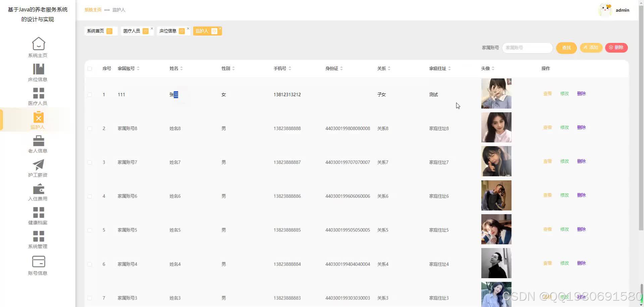Click the 查找 search button
The height and width of the screenshot is (307, 644).
tap(567, 48)
